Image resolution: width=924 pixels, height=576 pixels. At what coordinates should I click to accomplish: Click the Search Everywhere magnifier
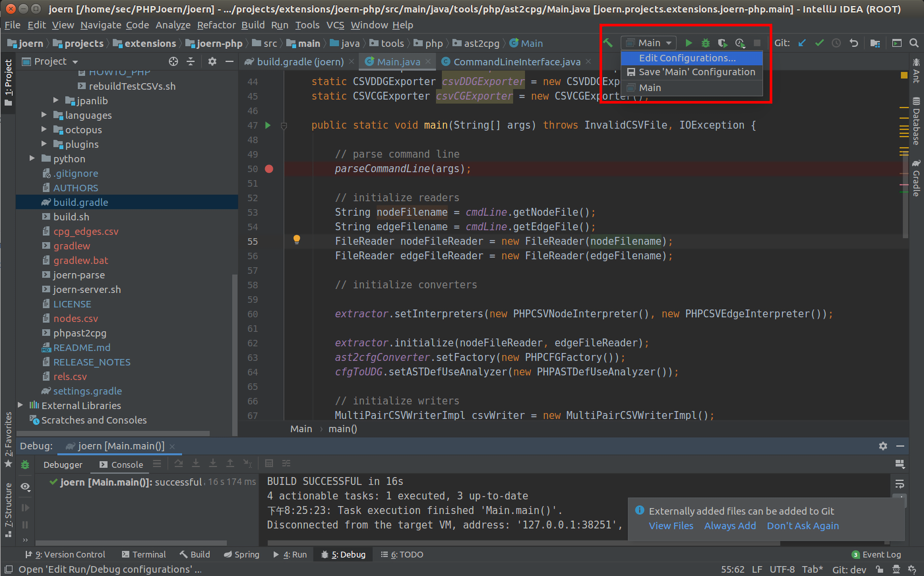(914, 43)
